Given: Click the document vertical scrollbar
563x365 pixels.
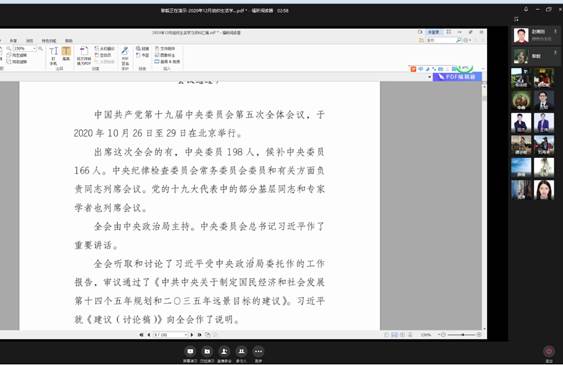Looking at the screenshot, I should [484, 205].
